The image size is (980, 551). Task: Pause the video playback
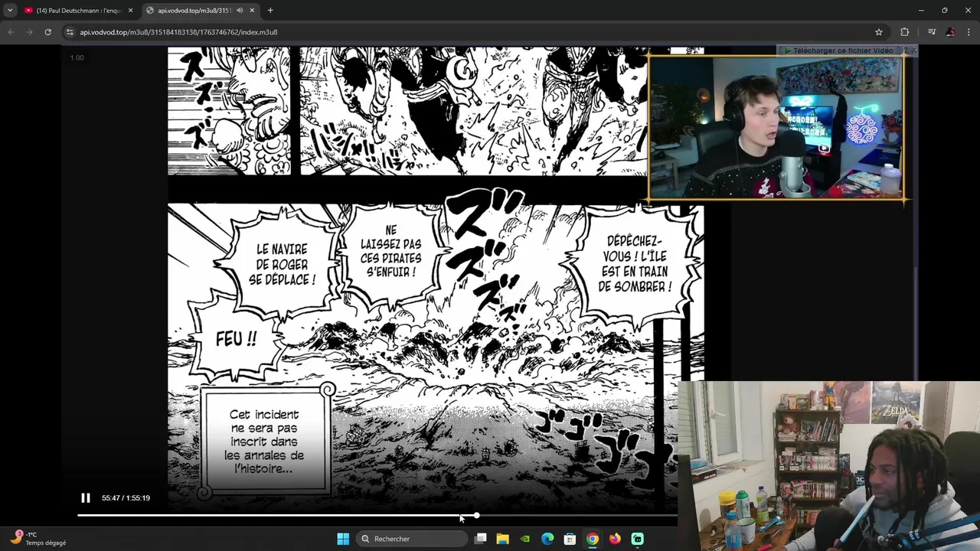tap(86, 498)
